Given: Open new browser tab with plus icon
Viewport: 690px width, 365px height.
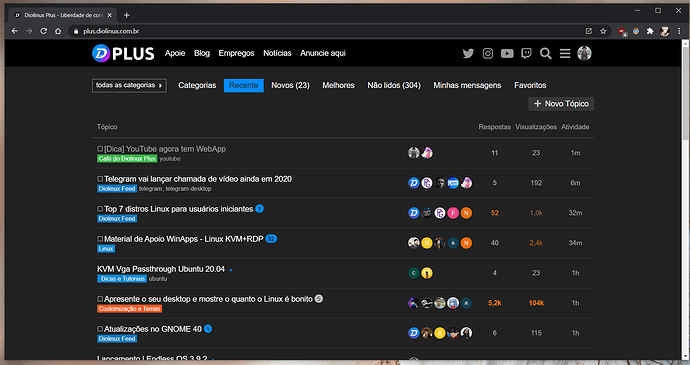Looking at the screenshot, I should coord(127,15).
